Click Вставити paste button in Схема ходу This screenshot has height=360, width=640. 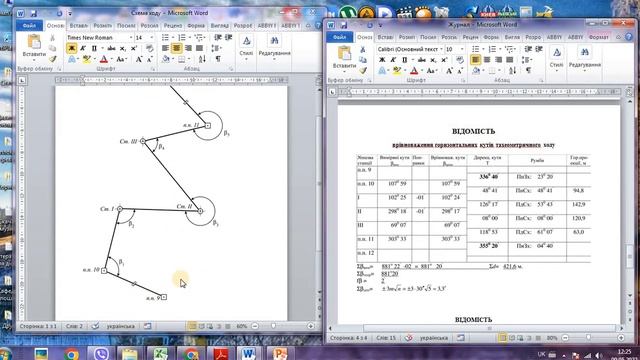[x=34, y=46]
